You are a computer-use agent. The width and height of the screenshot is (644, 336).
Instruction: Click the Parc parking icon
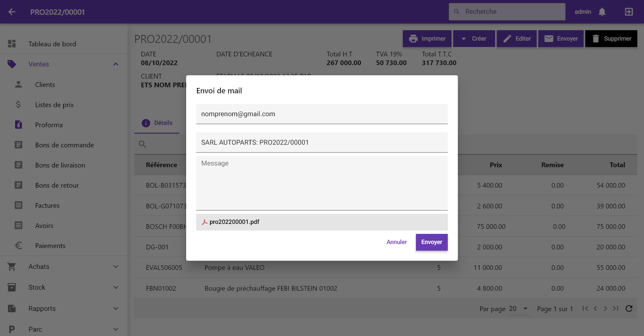(12, 329)
